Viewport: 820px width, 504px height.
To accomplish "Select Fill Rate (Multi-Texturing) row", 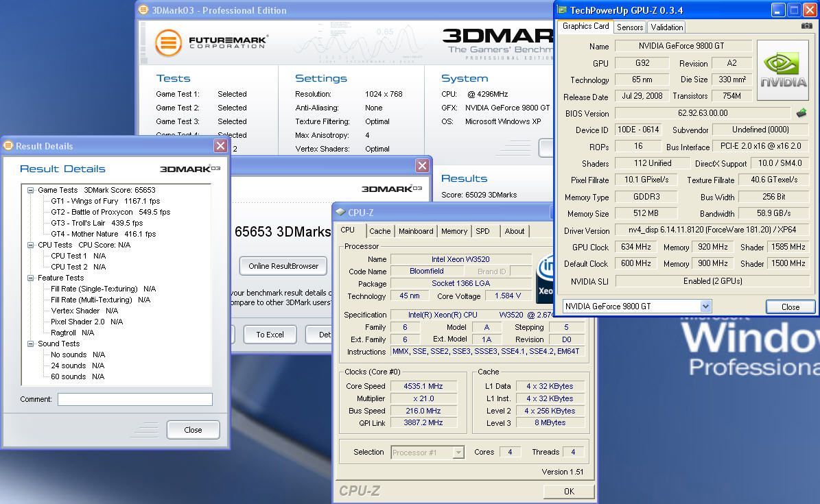I will pos(100,300).
